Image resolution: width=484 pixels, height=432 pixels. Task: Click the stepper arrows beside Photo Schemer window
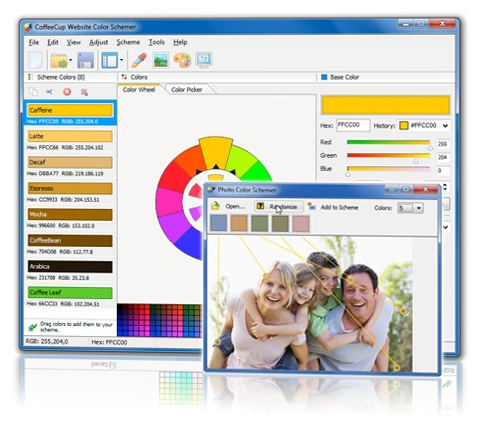tap(446, 187)
